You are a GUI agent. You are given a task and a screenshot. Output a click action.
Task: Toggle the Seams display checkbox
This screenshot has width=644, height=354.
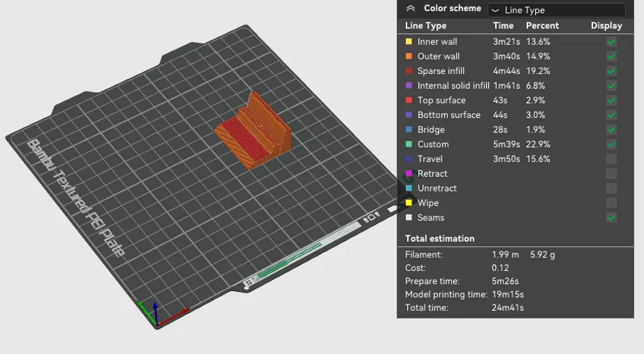point(611,218)
